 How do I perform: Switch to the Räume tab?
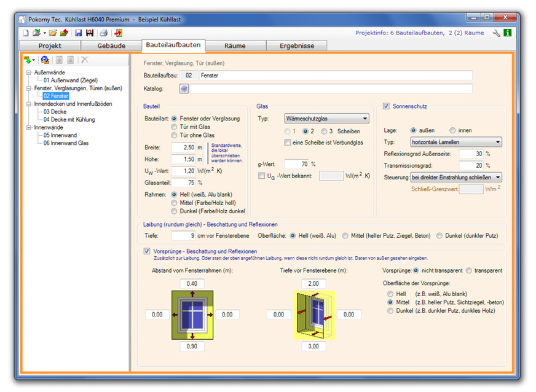(234, 45)
